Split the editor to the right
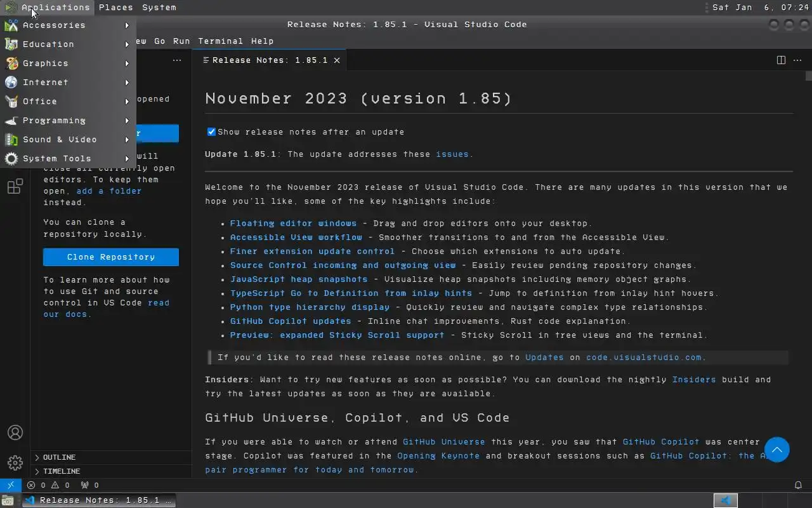 point(781,60)
